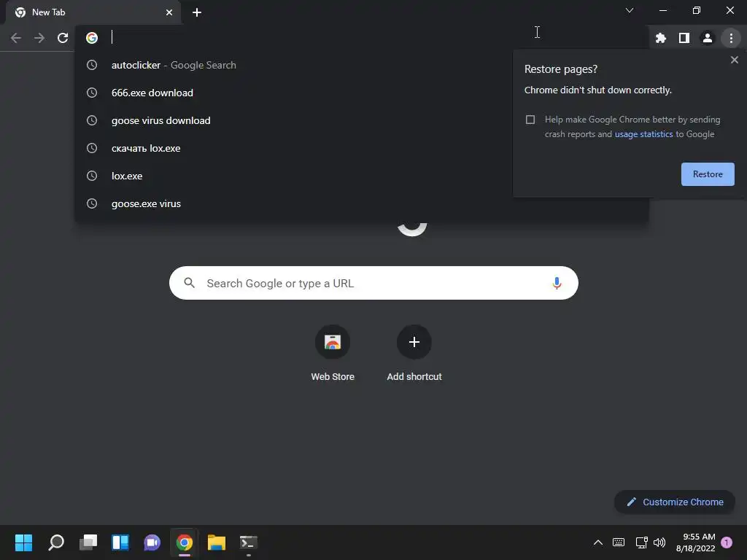Click the Google icon in address bar
747x560 pixels.
[x=92, y=38]
